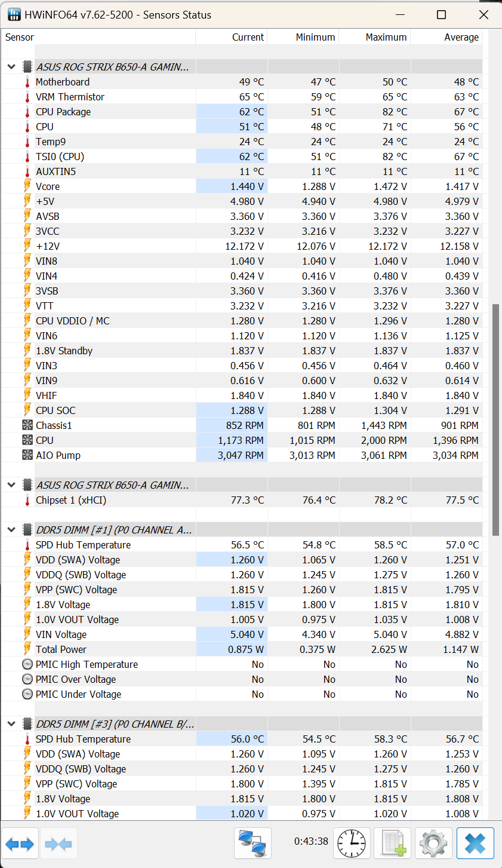502x868 pixels.
Task: Click the 77.3 °C current value
Action: coord(247,500)
